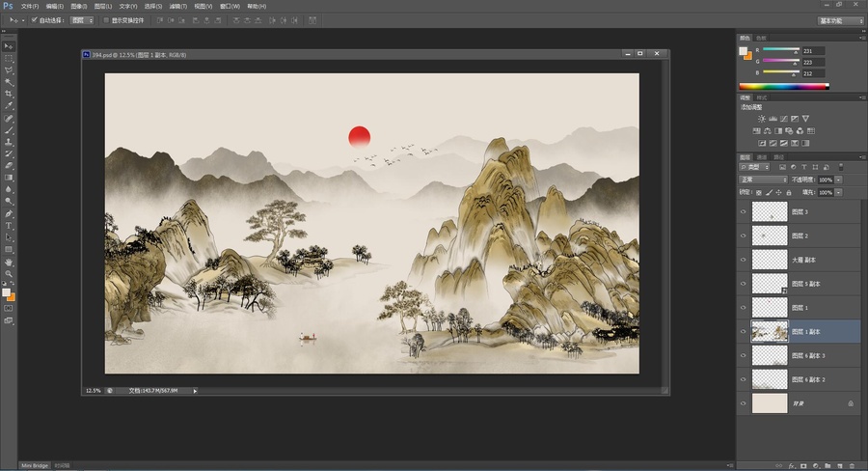Select the Lasso tool
The image size is (868, 471).
point(9,70)
